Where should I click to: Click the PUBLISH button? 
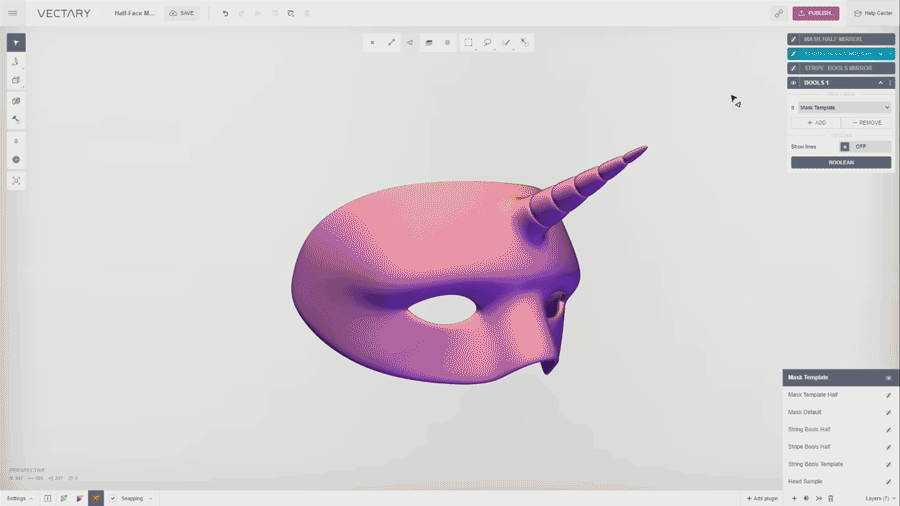point(816,14)
